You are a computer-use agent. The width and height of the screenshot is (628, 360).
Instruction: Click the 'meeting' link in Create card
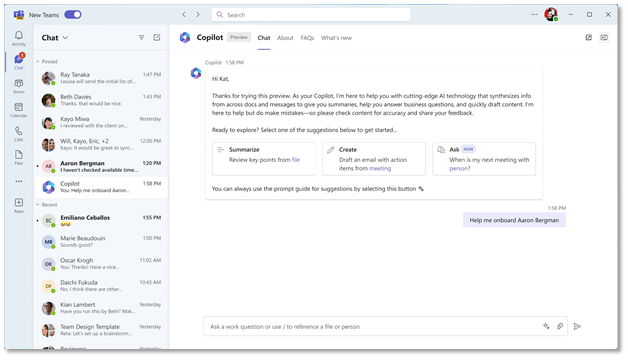point(380,168)
